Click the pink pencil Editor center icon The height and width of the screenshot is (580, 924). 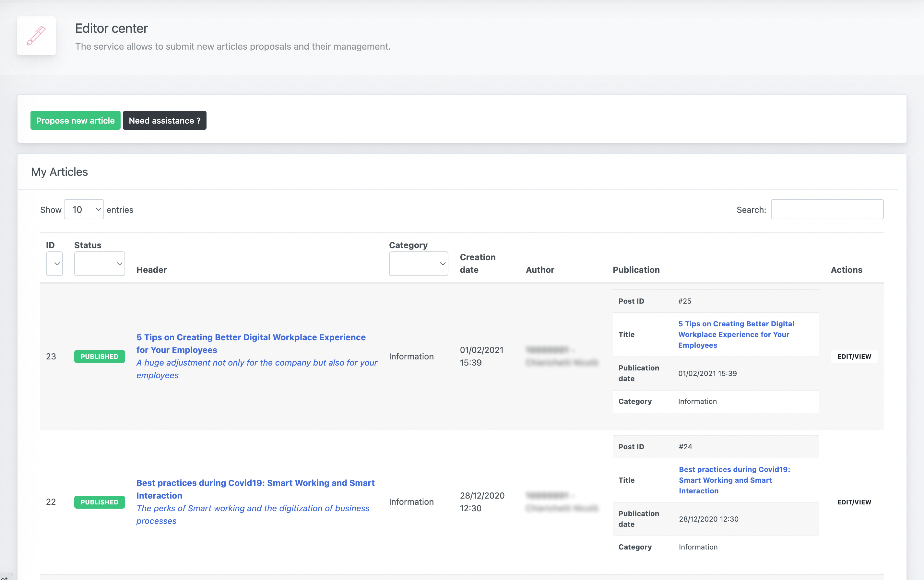pos(36,36)
